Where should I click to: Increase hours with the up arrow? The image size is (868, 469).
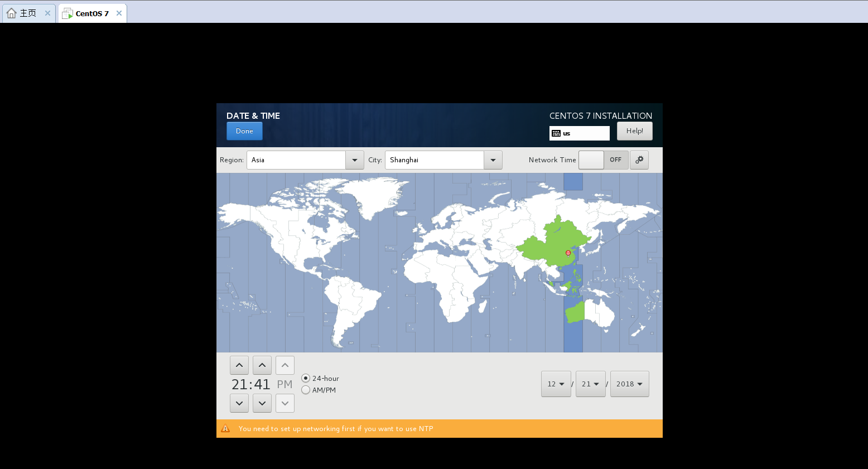(239, 365)
